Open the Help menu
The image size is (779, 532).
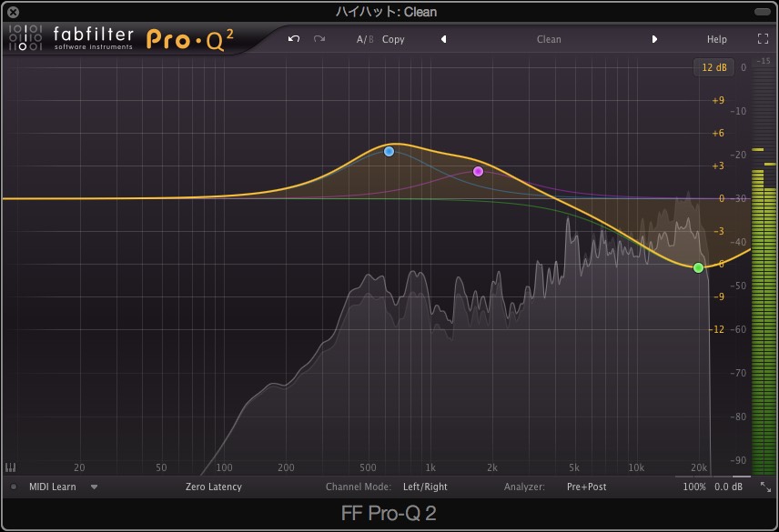point(716,39)
